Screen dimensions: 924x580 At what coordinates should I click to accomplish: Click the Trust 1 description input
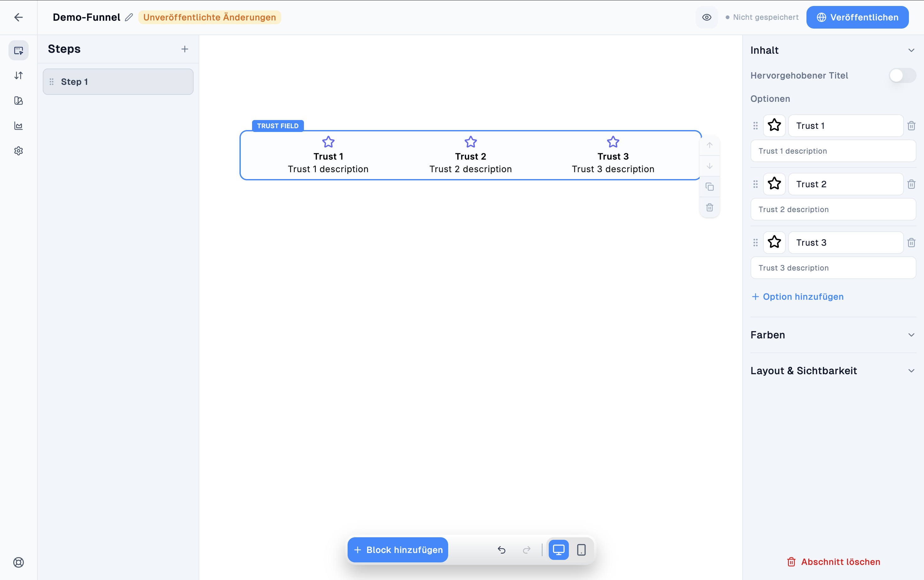[x=833, y=151]
